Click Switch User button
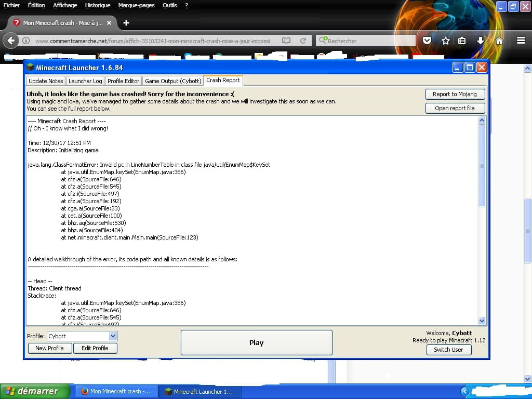Screen dimensions: 532x399 [448, 350]
